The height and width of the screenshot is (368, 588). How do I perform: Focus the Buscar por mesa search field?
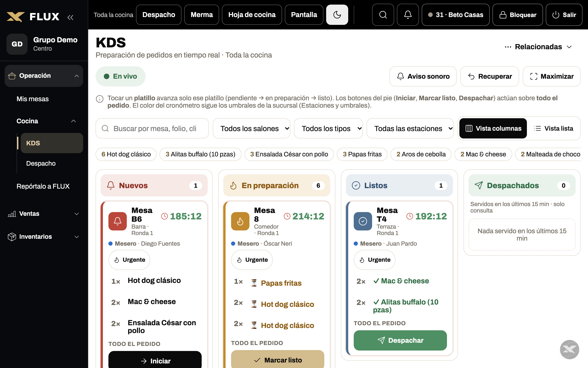[x=152, y=128]
